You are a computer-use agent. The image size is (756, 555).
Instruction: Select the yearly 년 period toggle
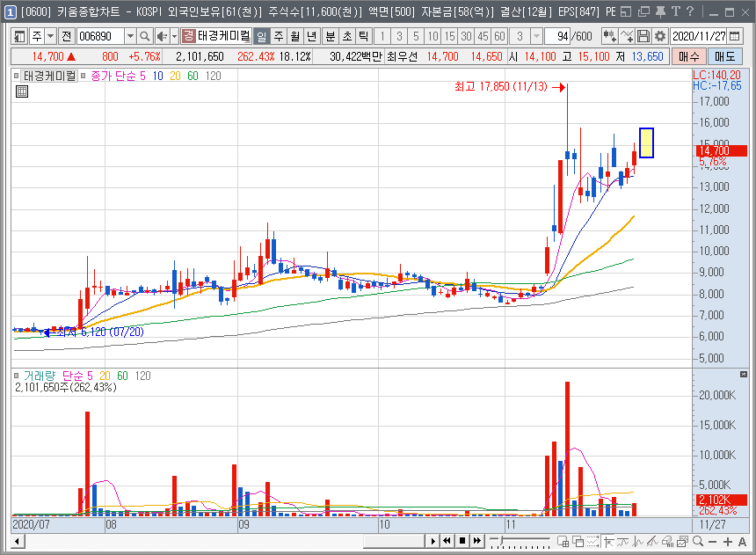click(x=311, y=36)
